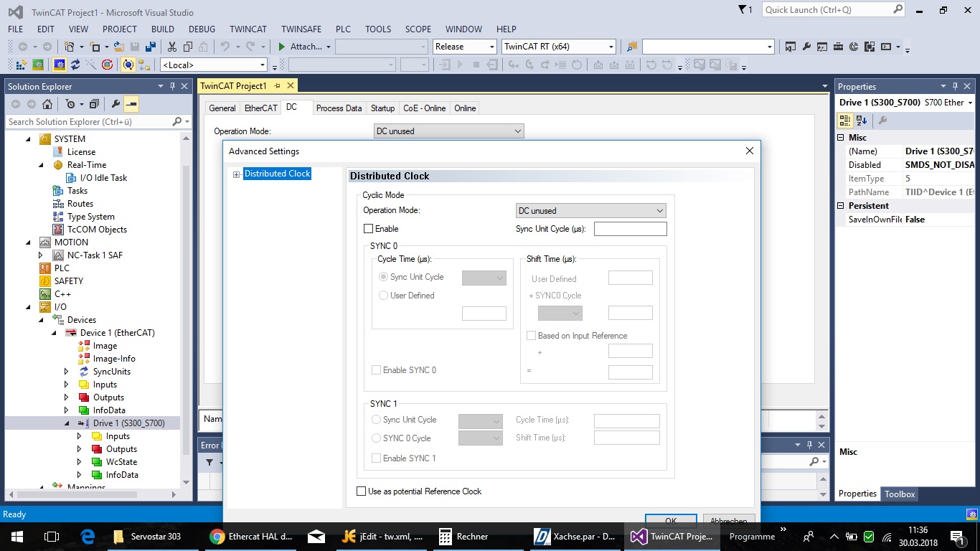Click the Windows Start button
Viewport: 980px width, 551px height.
point(17,536)
